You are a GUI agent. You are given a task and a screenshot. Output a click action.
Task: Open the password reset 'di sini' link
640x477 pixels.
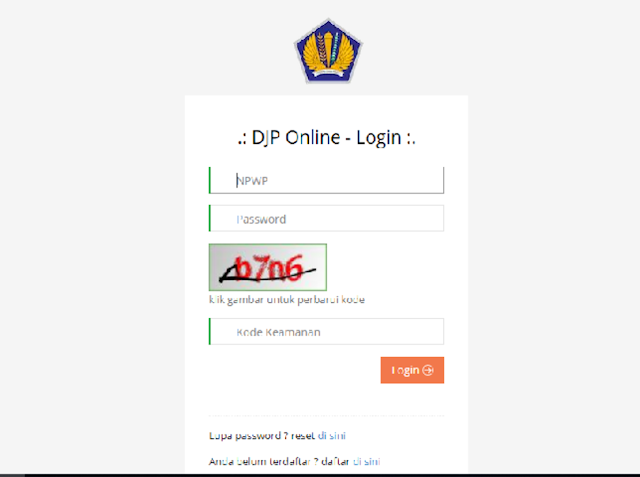(332, 435)
